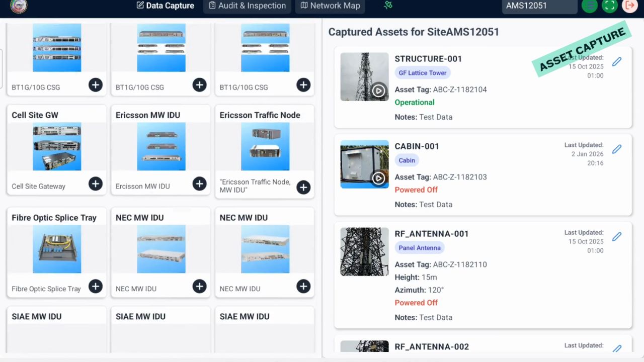Click RF_ANTENNA-001's Powered Off status

(x=416, y=303)
